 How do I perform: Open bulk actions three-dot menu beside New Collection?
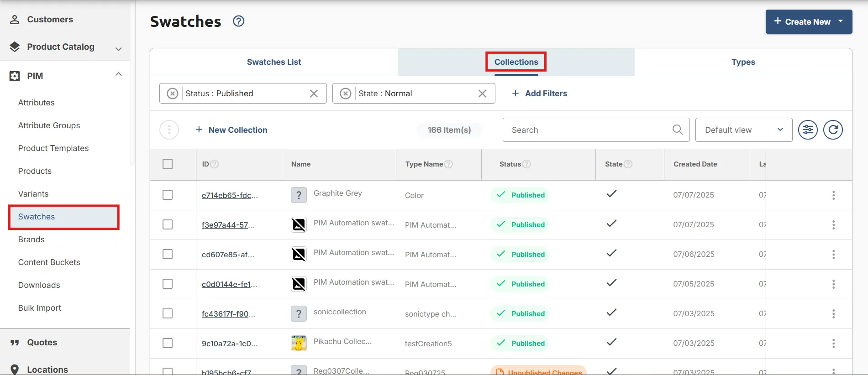(169, 130)
